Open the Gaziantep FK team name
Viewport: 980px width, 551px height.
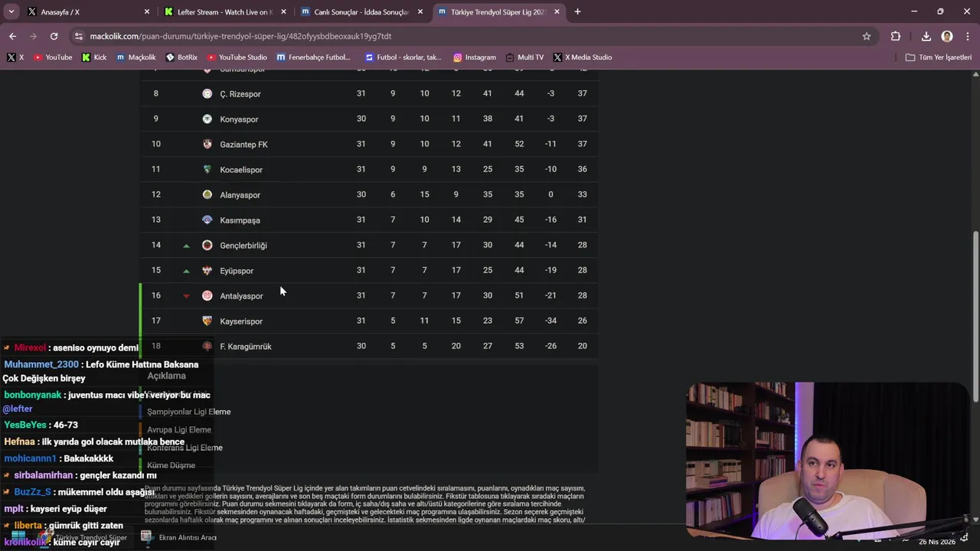[x=243, y=145]
